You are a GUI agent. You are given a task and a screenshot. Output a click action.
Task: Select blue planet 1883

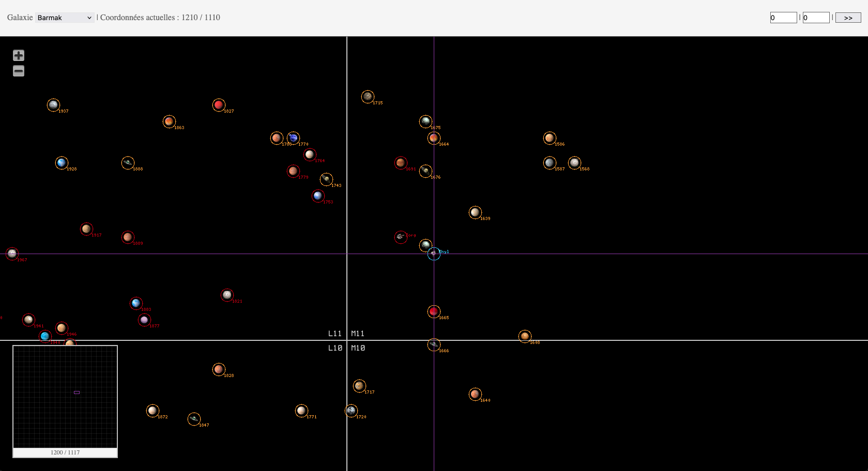(136, 303)
